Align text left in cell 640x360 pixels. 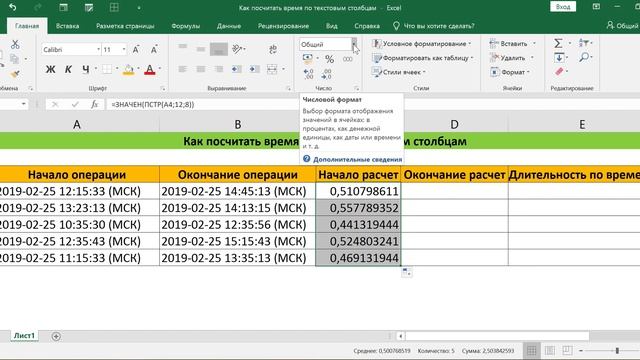coord(182,69)
